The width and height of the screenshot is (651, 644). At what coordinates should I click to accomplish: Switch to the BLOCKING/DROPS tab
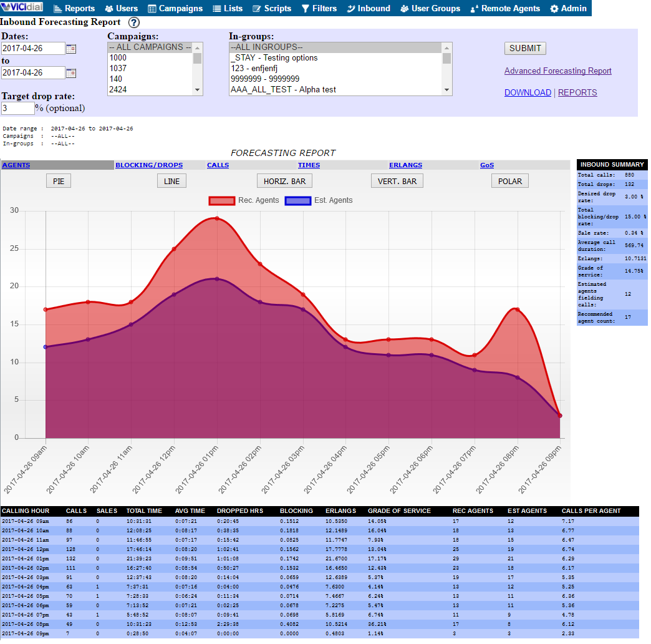coord(149,165)
